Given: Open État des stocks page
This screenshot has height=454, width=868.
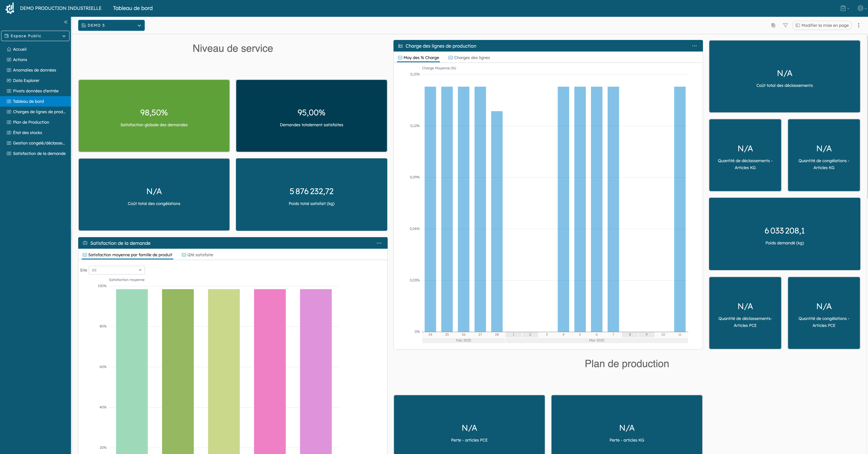Looking at the screenshot, I should (x=27, y=133).
